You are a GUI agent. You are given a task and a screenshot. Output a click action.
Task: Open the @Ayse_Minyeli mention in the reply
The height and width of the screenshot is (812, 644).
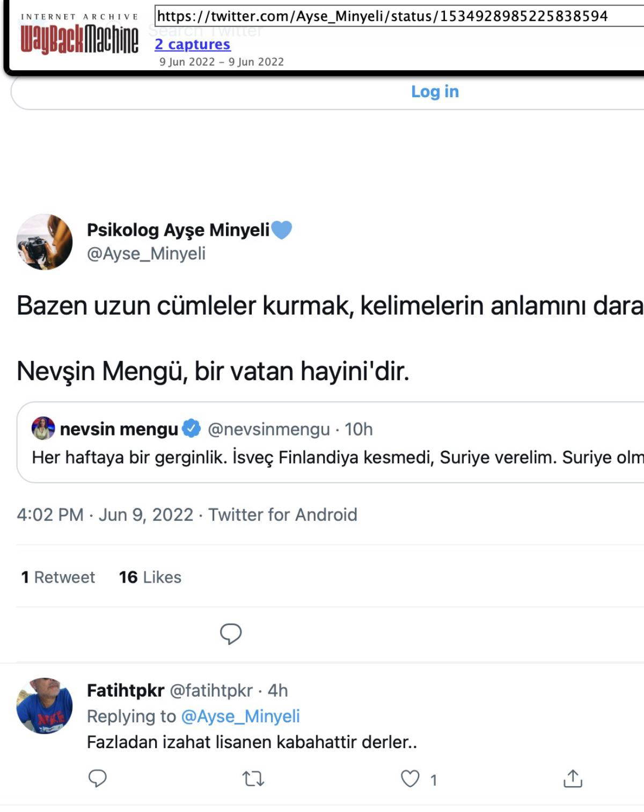pos(240,716)
